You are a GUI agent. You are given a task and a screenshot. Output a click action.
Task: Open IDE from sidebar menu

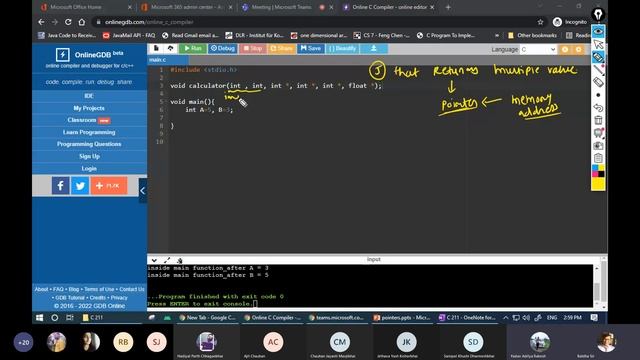pyautogui.click(x=89, y=96)
